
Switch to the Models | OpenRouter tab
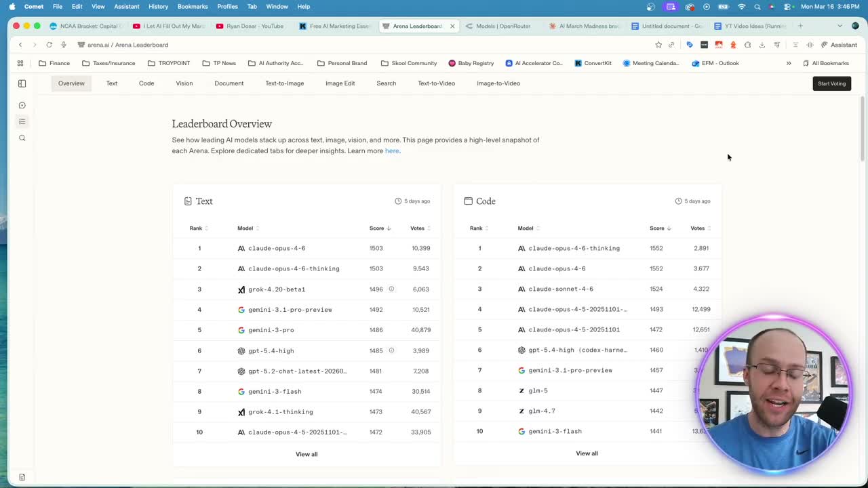coord(502,26)
